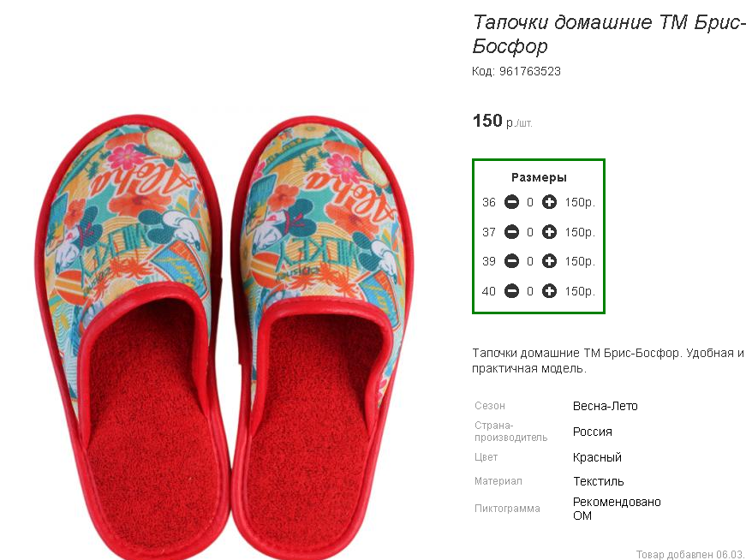
Task: Click the Весна-Лето season value
Action: click(x=606, y=406)
